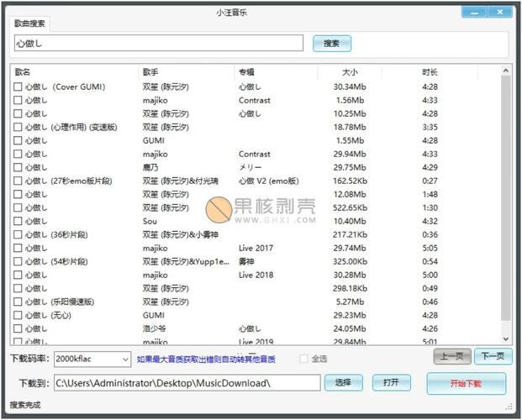Check the majiko Live 2018 row checkbox
This screenshot has width=522, height=420.
18,275
